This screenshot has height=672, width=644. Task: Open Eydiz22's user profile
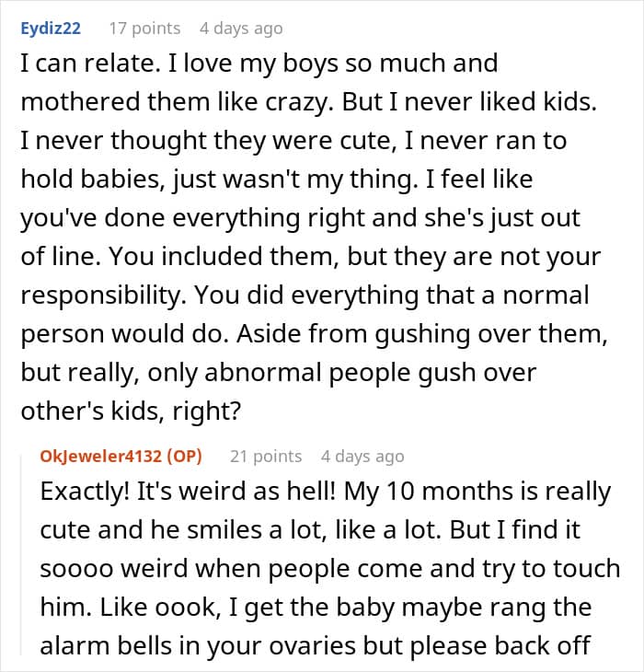pos(51,29)
